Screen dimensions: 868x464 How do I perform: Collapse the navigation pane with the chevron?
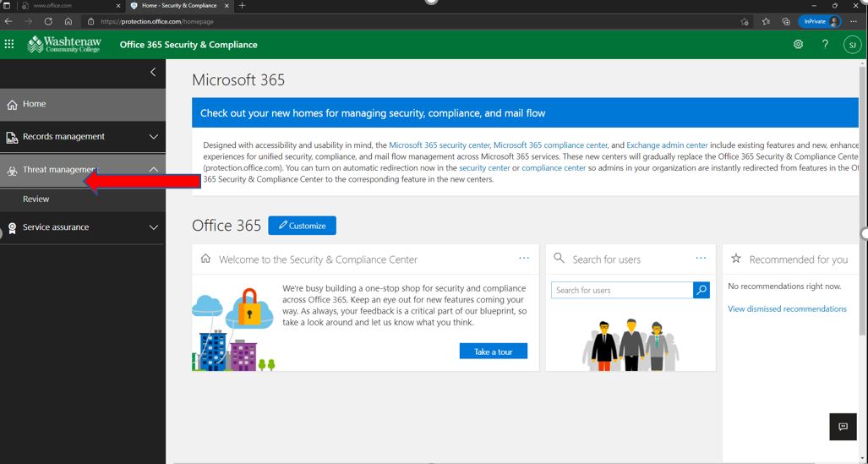pos(153,72)
